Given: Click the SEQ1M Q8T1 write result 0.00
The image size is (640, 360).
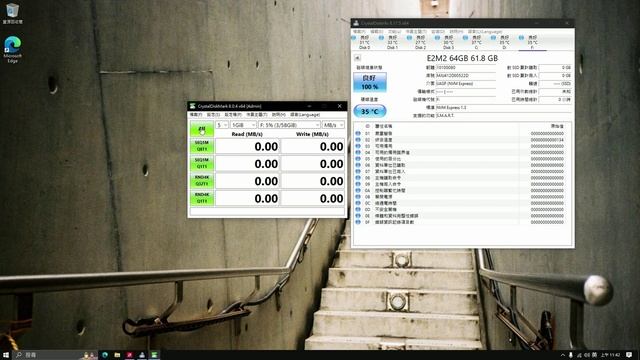Looking at the screenshot, I should point(313,147).
